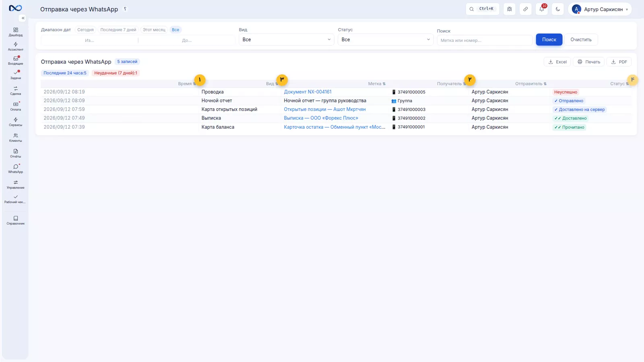Open the Payment (Оплата) sidebar icon
Screen dimensions: 644x362
pos(15,106)
